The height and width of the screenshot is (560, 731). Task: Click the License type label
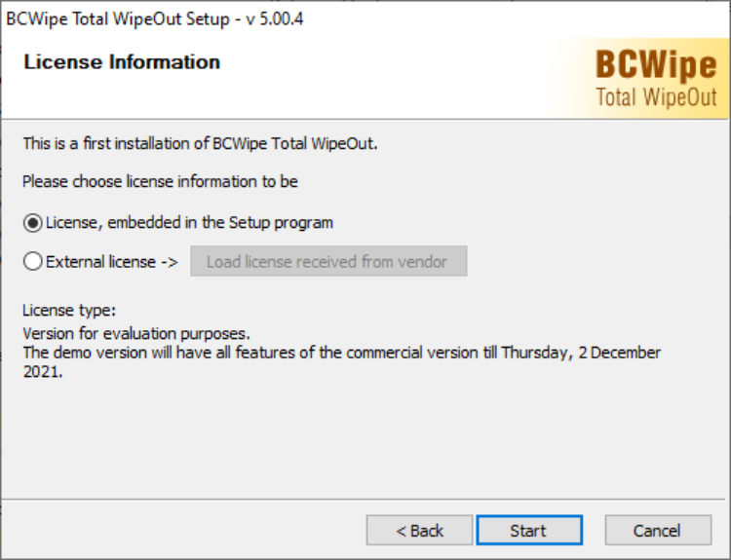[69, 311]
